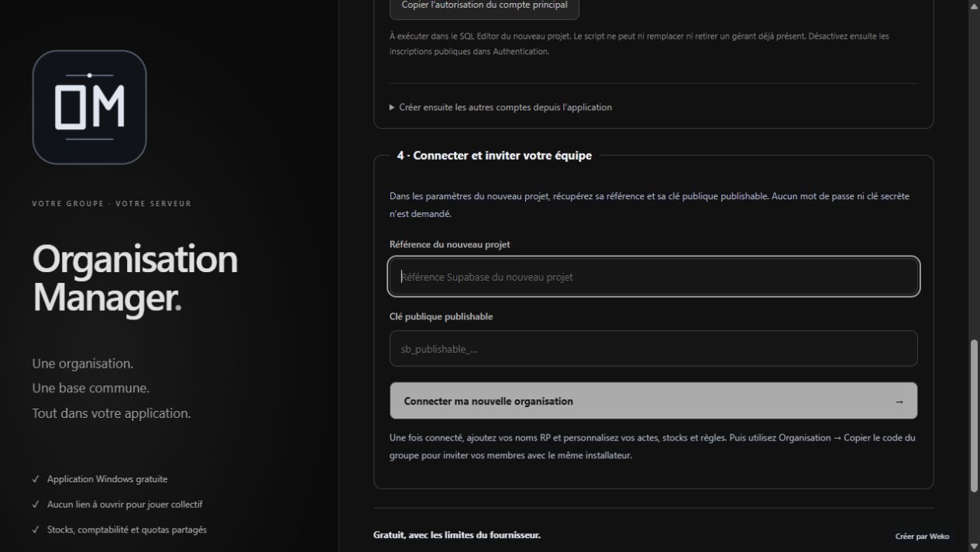Image resolution: width=980 pixels, height=552 pixels.
Task: Expand Créer ensuite les autres comptes section
Action: click(500, 107)
